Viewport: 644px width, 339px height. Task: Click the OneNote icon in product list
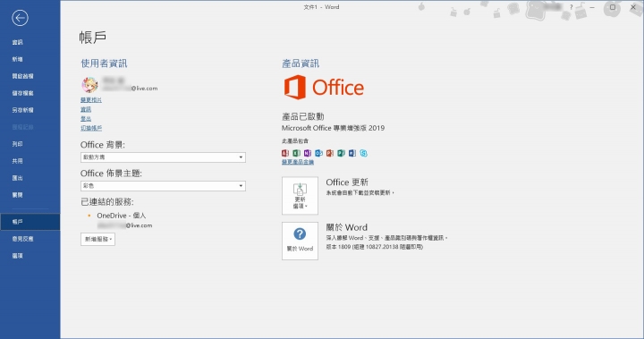coord(307,153)
